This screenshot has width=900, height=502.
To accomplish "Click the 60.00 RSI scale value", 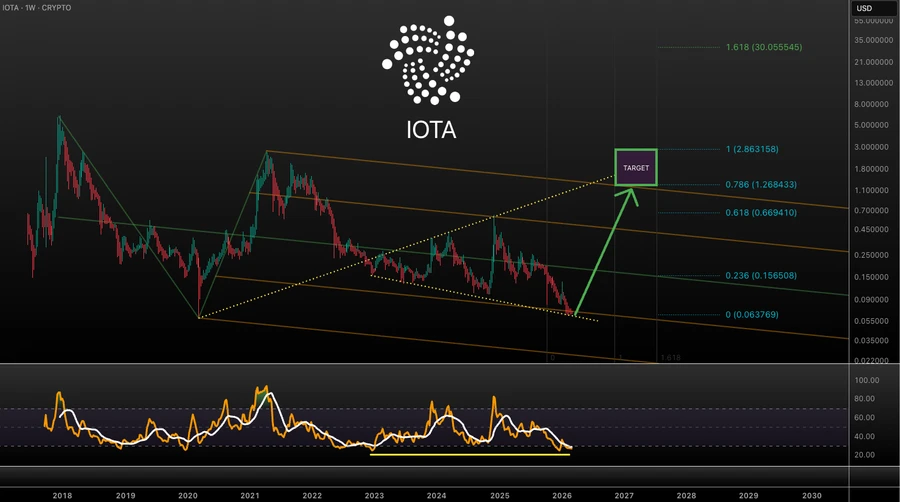I will point(865,418).
